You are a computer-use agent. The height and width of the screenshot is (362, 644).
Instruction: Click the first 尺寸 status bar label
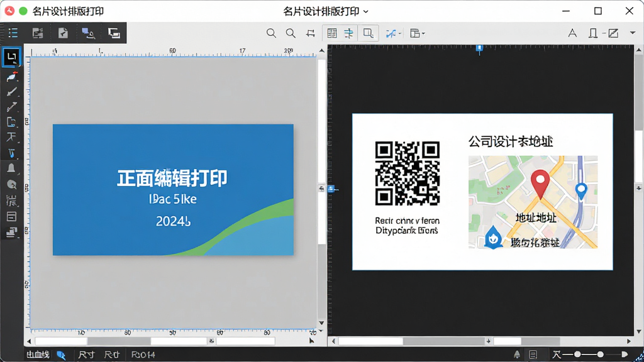pyautogui.click(x=86, y=354)
